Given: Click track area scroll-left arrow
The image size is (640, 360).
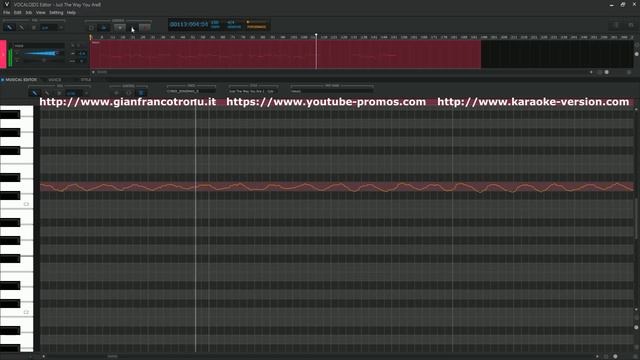Looking at the screenshot, I should point(591,72).
